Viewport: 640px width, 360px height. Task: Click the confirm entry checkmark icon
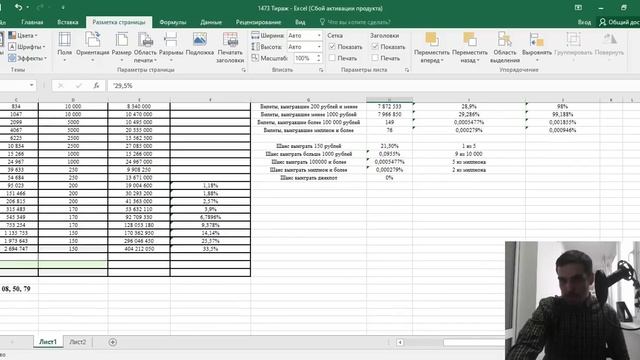point(78,85)
